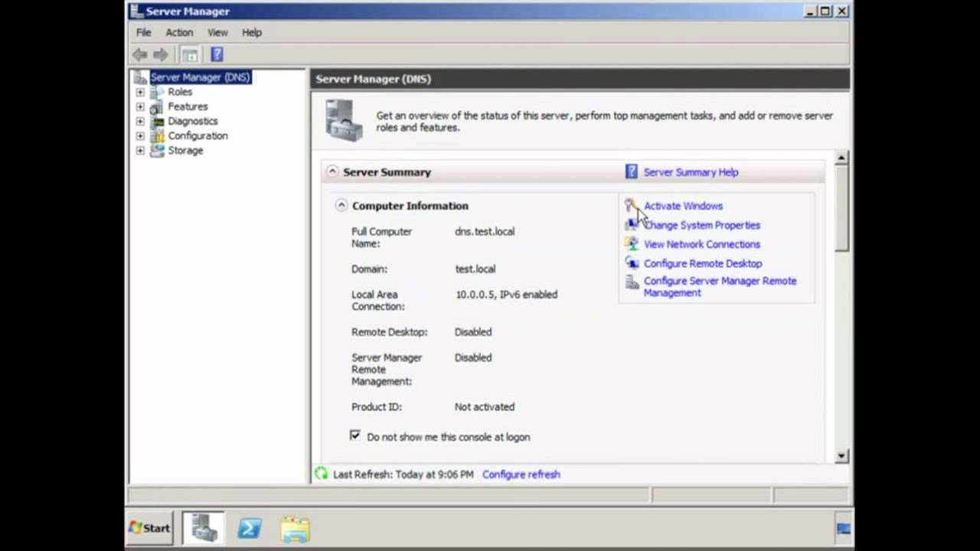Click the 'dns.test.local' computer name value
The height and width of the screenshot is (551, 980).
point(485,231)
